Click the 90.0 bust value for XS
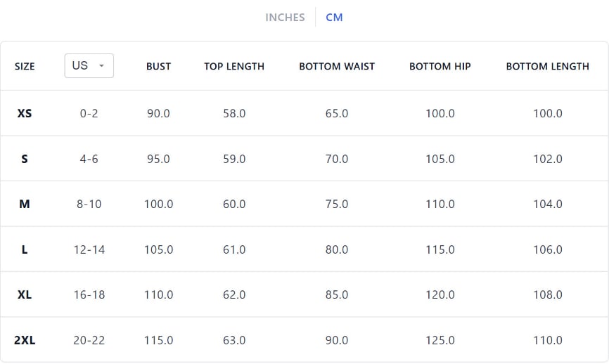609x364 pixels. 158,113
